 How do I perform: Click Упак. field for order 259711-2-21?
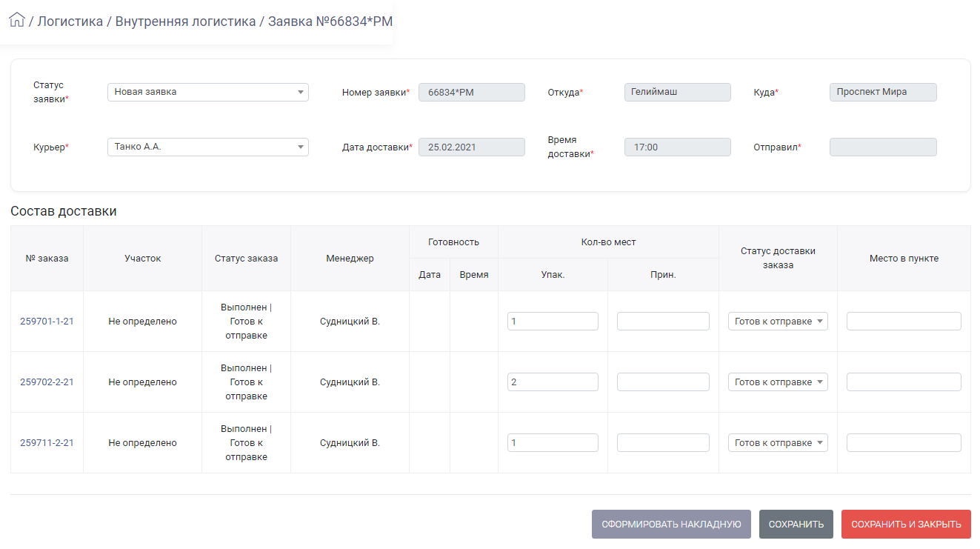(553, 442)
